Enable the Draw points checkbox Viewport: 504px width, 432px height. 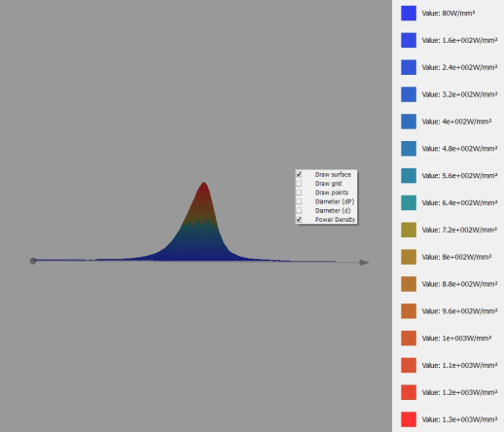299,193
